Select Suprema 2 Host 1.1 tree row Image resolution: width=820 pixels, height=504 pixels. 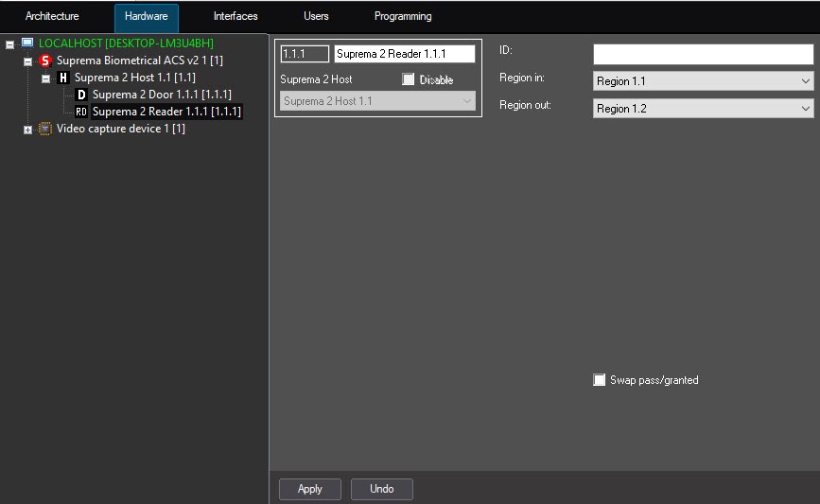pyautogui.click(x=135, y=78)
